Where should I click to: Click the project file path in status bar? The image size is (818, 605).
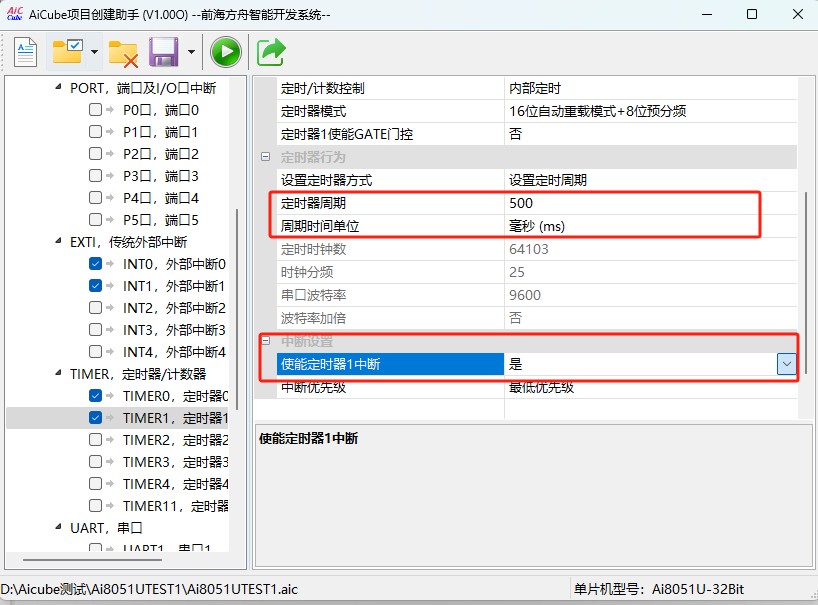pyautogui.click(x=149, y=589)
